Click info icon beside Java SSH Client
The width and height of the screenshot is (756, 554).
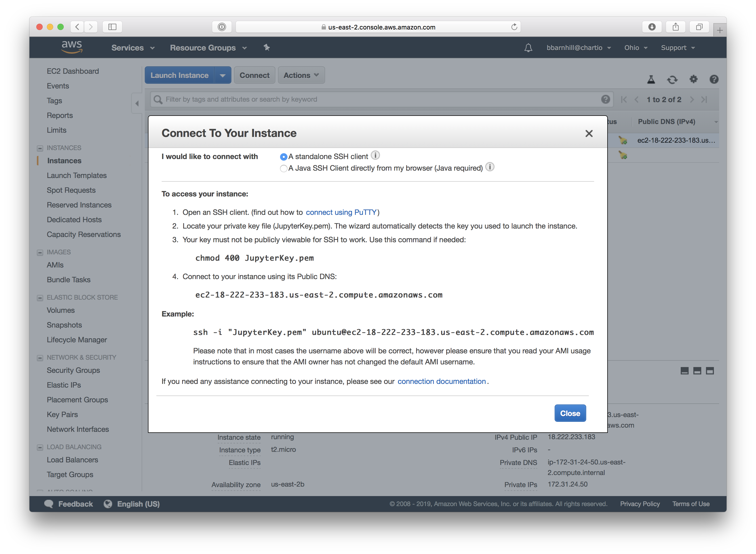coord(490,167)
